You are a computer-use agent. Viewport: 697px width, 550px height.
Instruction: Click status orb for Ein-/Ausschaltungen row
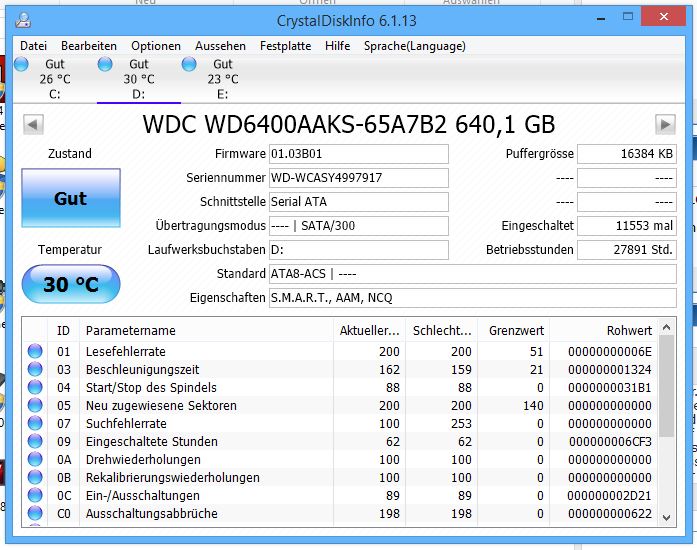point(35,495)
